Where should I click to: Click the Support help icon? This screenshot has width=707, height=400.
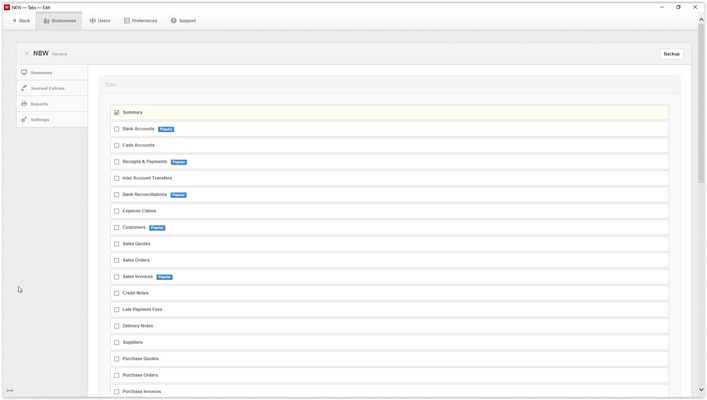(x=174, y=21)
